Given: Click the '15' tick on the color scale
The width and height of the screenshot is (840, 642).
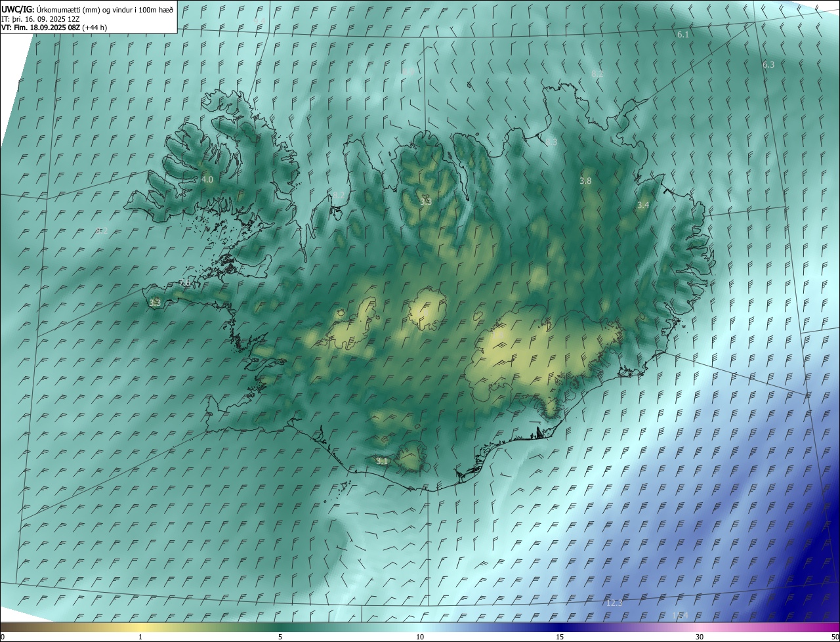Looking at the screenshot, I should 560,637.
